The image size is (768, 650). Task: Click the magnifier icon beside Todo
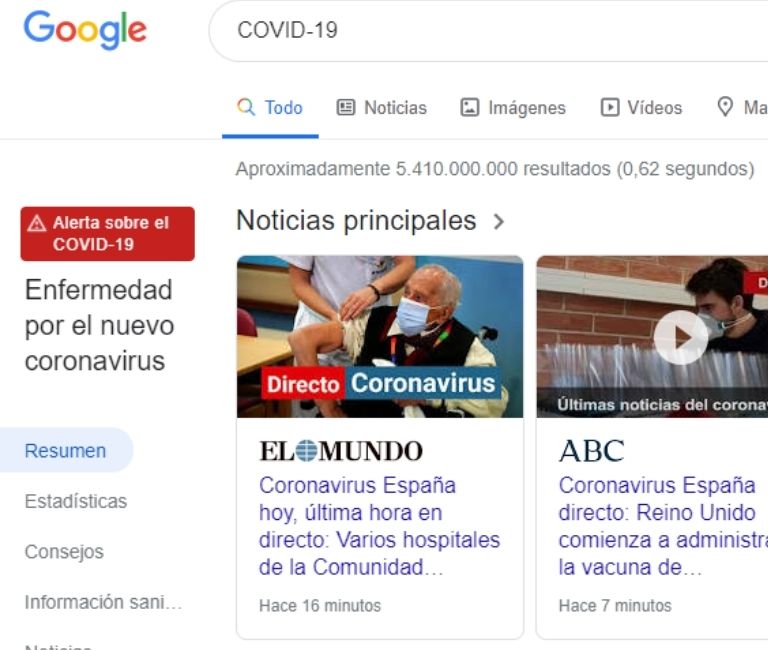[246, 107]
